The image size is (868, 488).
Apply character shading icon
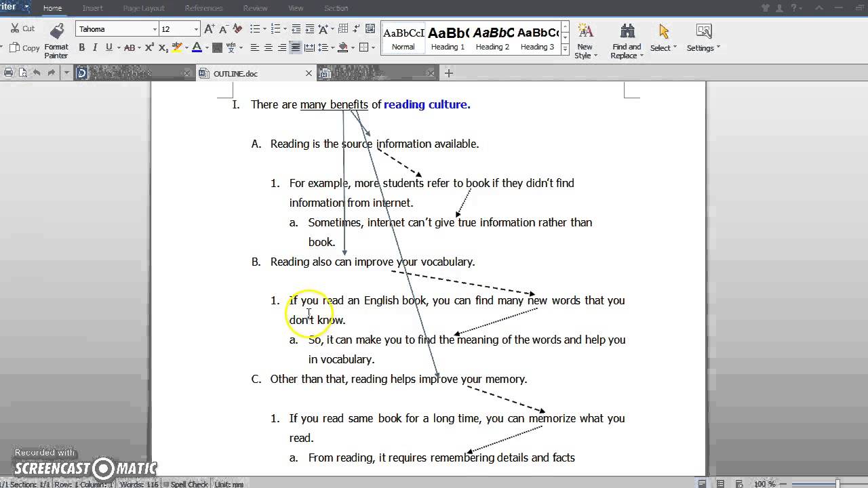tap(217, 47)
